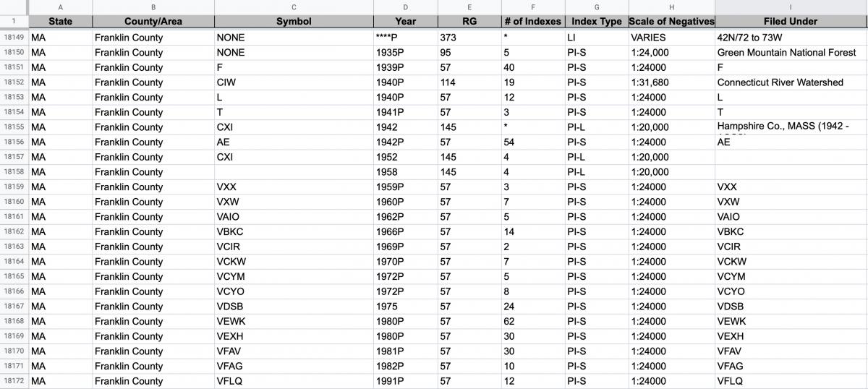Click the '1966P' year cell
The image size is (868, 389).
pos(389,232)
